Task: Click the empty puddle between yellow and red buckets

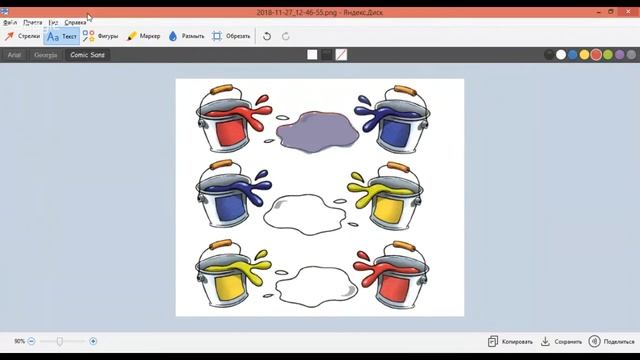Action: coord(316,286)
